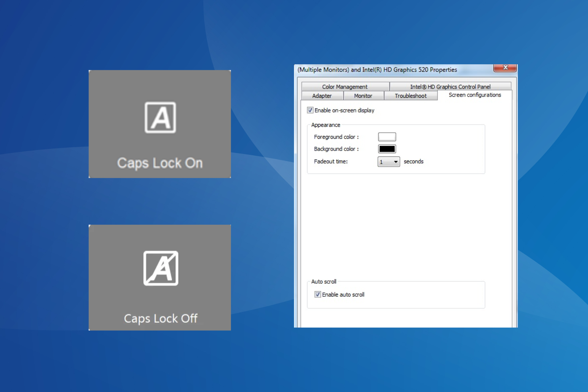The image size is (588, 392).
Task: Click the Foreground color swatch
Action: tap(387, 137)
